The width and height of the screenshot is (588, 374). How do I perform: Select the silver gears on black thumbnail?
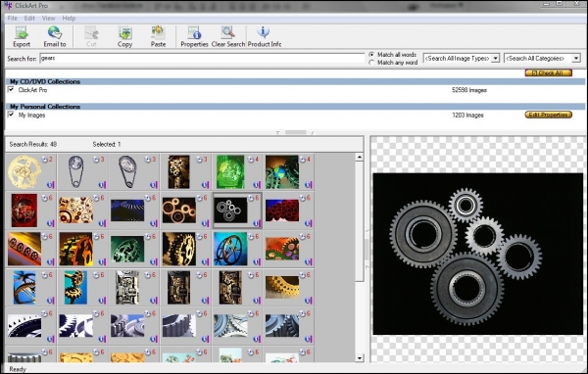[x=230, y=210]
